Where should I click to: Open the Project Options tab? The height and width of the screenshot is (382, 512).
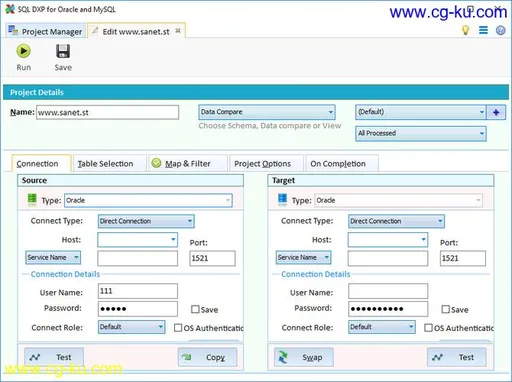(x=266, y=163)
